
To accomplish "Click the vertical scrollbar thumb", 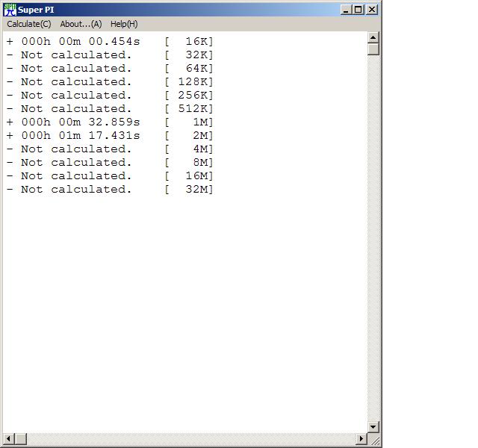I will tap(373, 49).
